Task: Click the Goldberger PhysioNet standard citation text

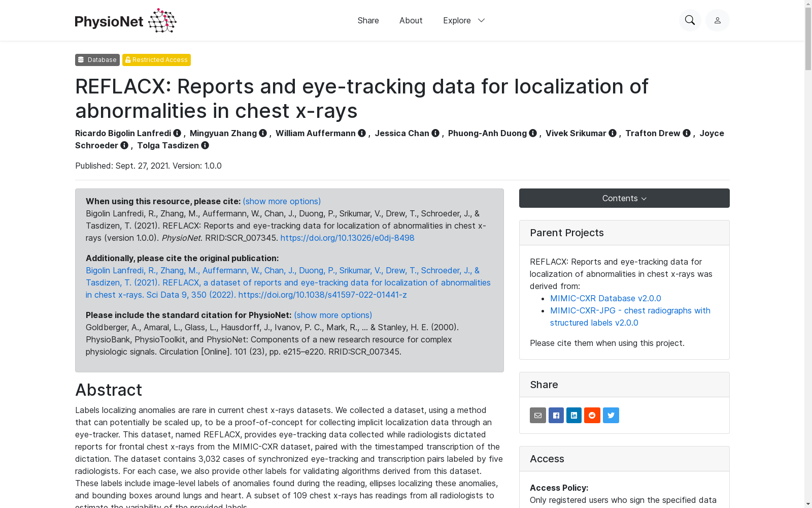Action: (x=272, y=339)
